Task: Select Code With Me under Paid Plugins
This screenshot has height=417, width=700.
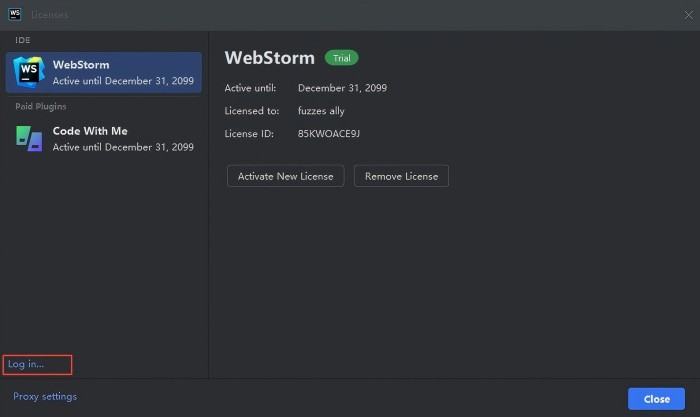Action: (104, 139)
